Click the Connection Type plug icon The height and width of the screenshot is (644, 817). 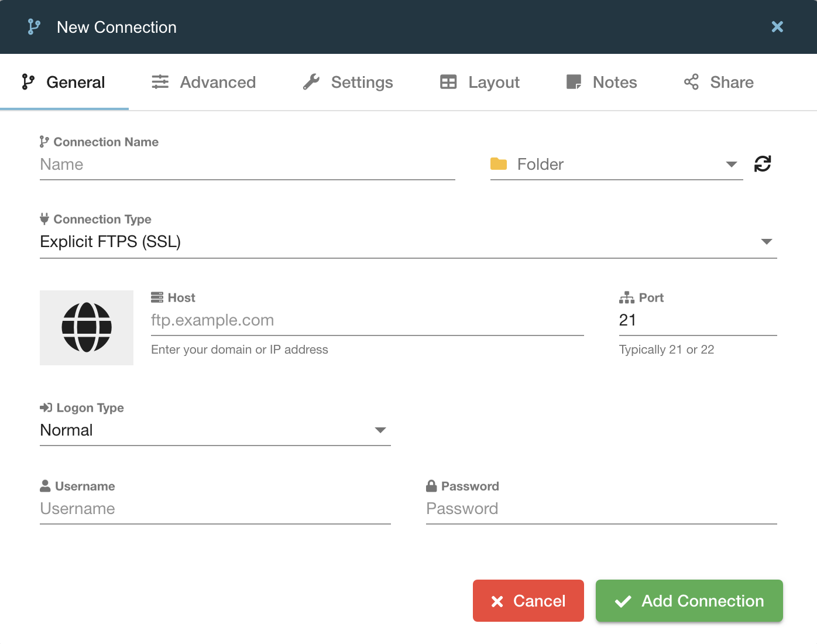coord(44,219)
